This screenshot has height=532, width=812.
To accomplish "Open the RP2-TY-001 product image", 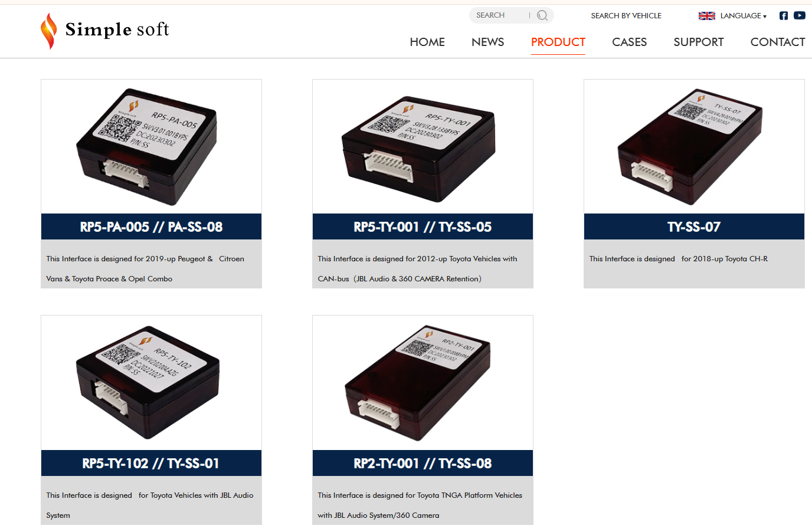I will 423,383.
